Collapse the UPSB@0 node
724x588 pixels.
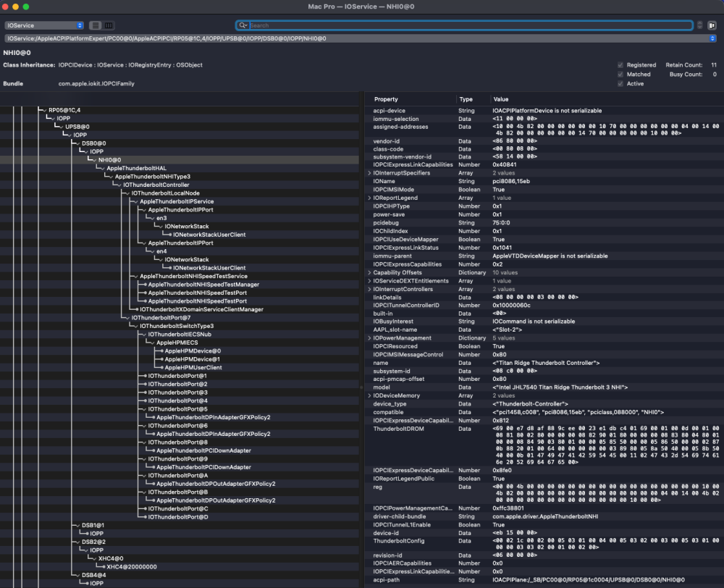coord(61,127)
